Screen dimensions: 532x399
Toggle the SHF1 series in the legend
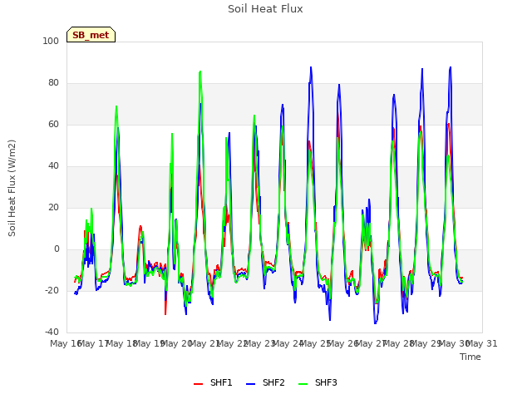[x=213, y=382]
